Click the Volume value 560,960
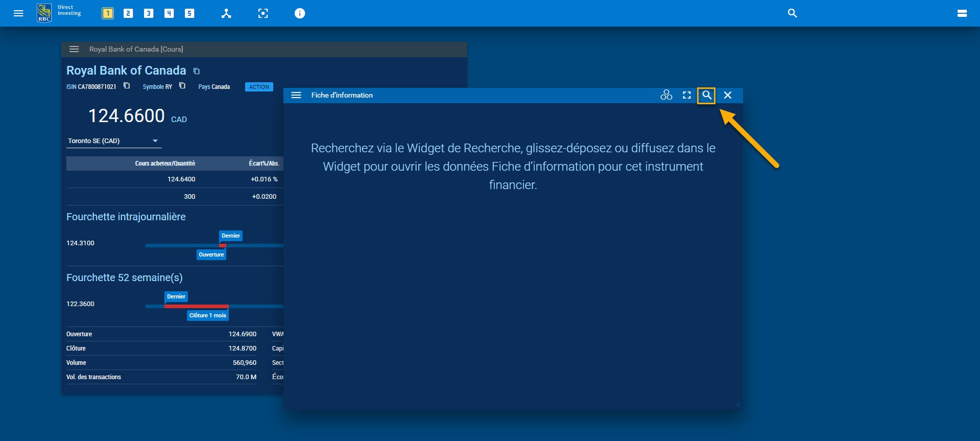 (x=245, y=363)
